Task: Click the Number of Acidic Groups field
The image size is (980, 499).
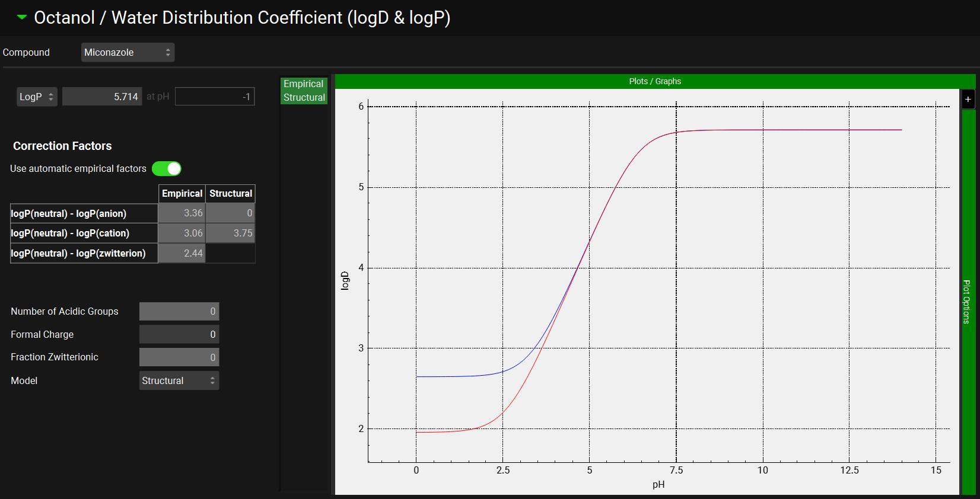Action: click(179, 311)
